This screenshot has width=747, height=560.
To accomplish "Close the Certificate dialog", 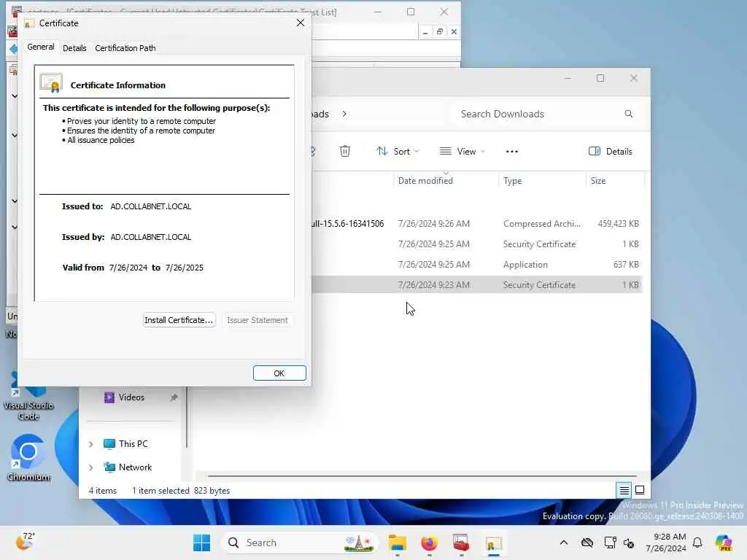I will coord(300,23).
